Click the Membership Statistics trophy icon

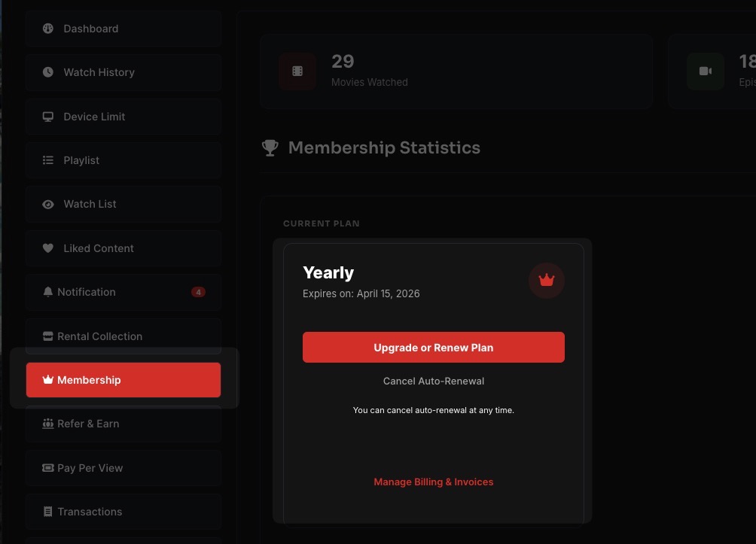click(270, 148)
